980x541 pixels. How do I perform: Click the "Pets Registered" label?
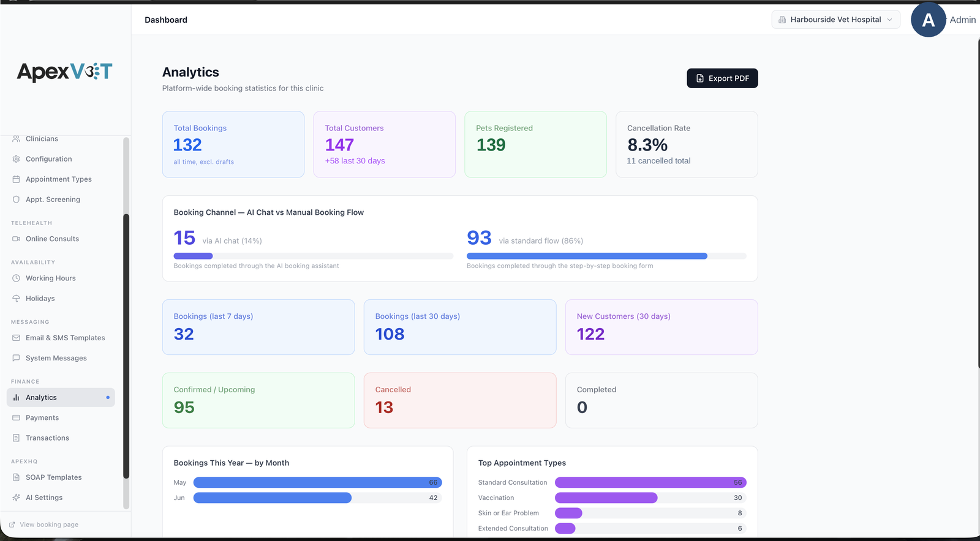pos(504,129)
